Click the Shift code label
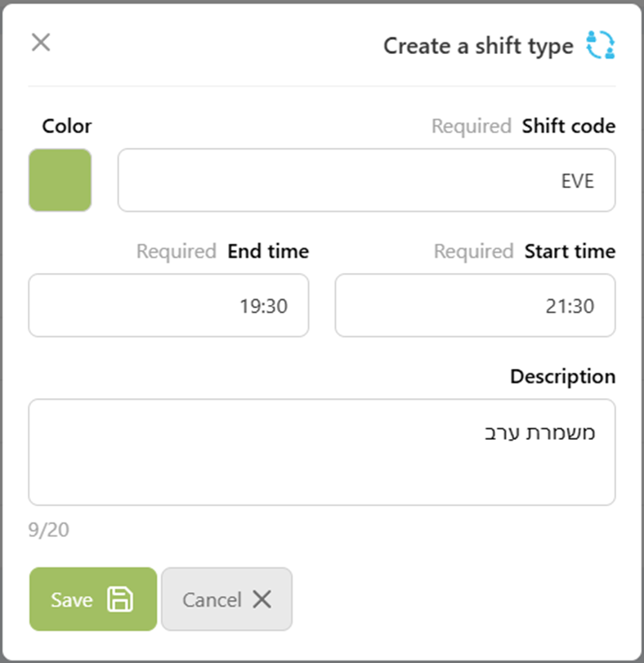The image size is (644, 663). (x=568, y=126)
